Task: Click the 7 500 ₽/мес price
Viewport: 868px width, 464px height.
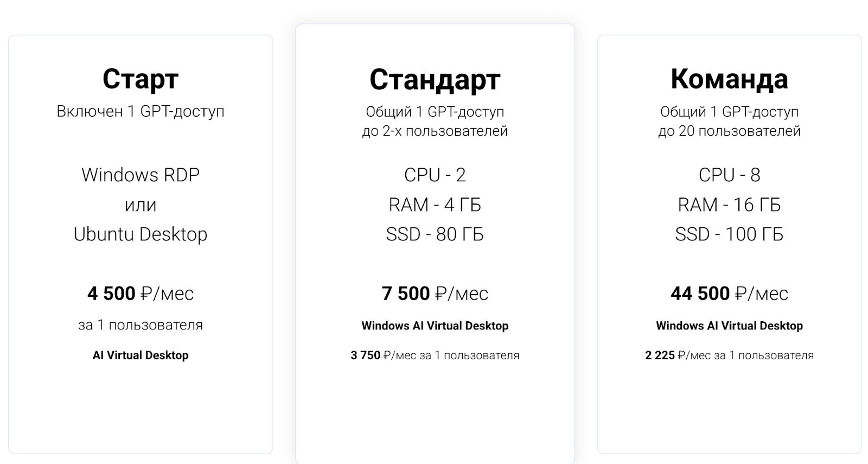Action: (x=435, y=294)
